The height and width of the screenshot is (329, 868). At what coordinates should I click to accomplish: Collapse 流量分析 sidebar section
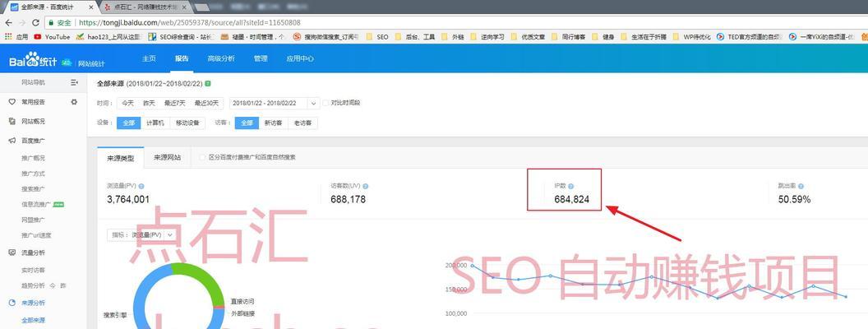33,253
